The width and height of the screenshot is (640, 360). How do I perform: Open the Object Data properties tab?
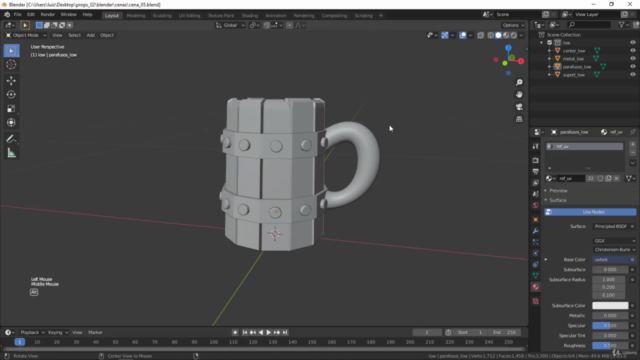click(x=536, y=276)
